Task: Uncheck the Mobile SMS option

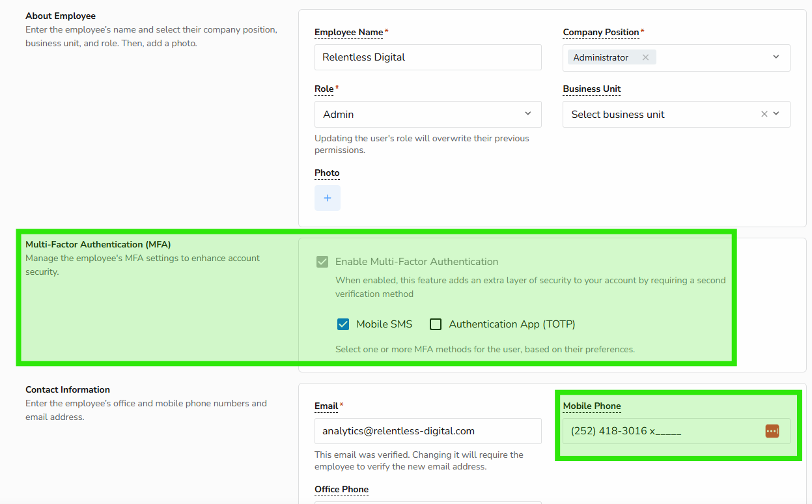Action: pos(343,324)
